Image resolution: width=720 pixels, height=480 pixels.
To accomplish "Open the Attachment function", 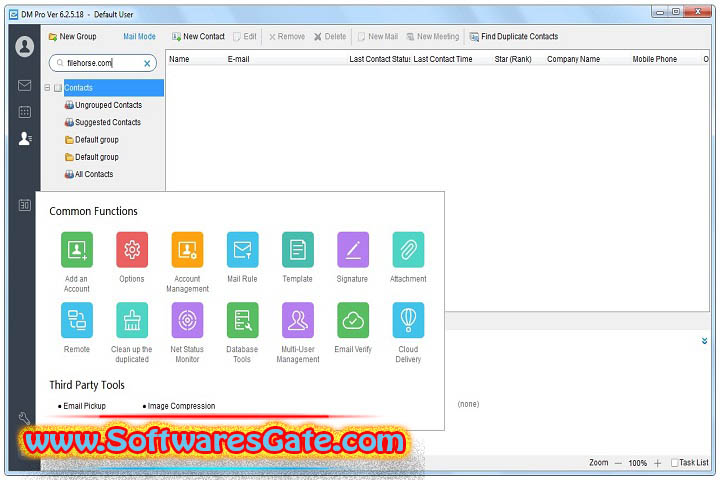I will [x=408, y=249].
